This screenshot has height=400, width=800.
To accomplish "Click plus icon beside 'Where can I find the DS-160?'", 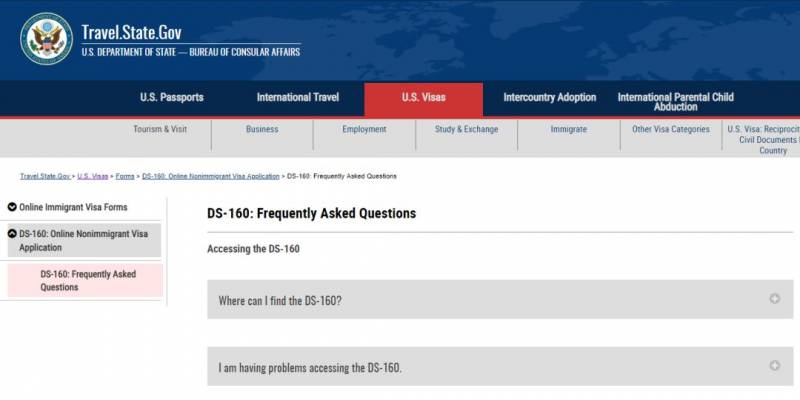I will (775, 299).
